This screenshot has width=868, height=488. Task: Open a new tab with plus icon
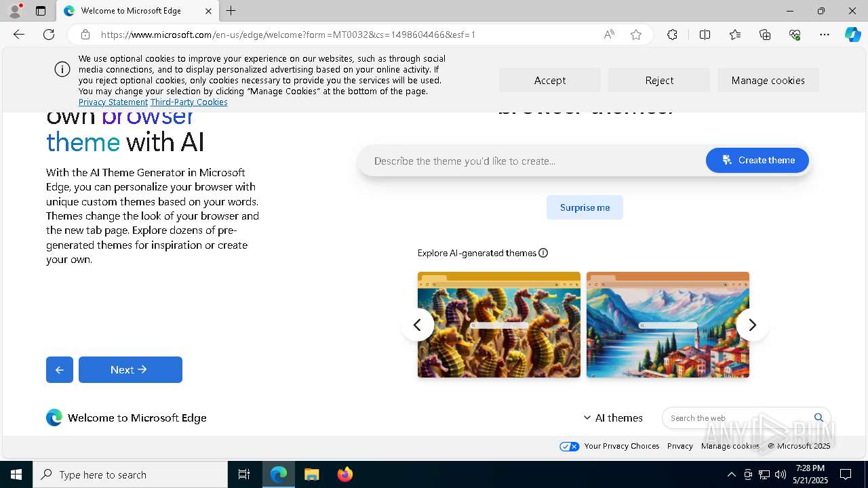[231, 11]
